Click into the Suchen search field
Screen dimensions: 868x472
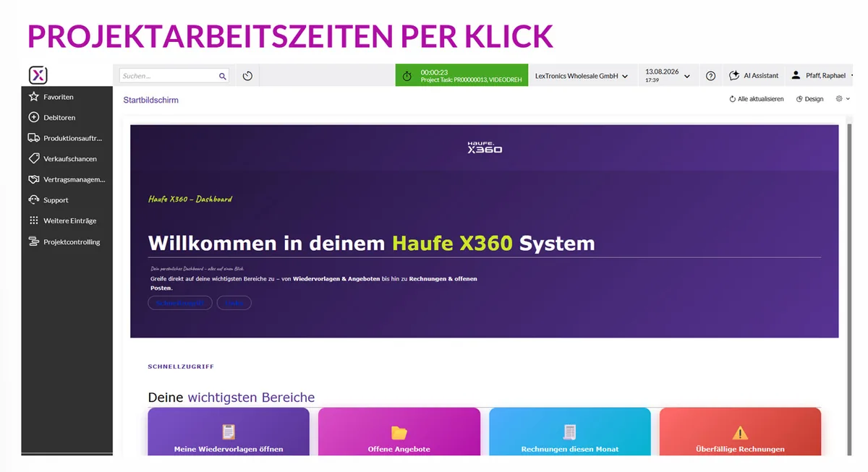tap(169, 76)
